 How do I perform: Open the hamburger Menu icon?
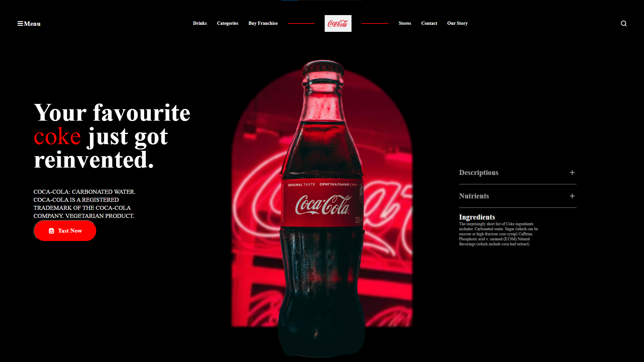(20, 23)
